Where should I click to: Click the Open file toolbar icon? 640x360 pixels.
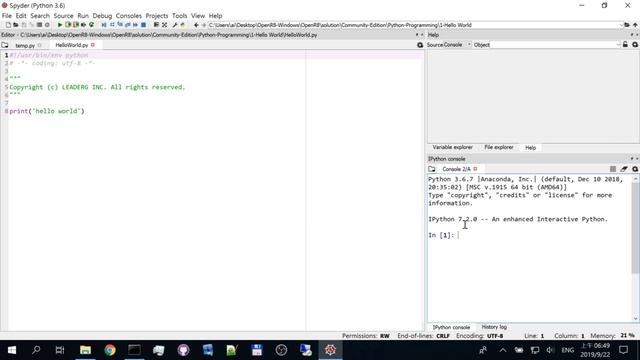coord(16,25)
